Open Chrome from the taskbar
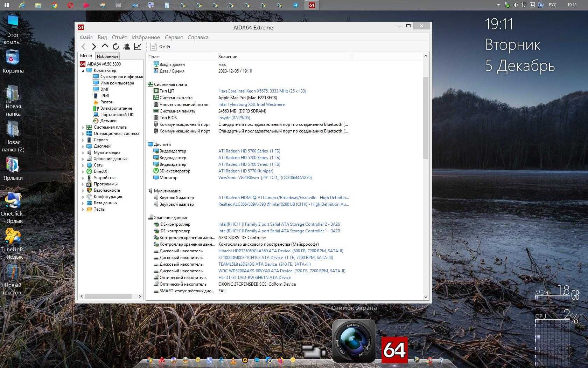 54,5
